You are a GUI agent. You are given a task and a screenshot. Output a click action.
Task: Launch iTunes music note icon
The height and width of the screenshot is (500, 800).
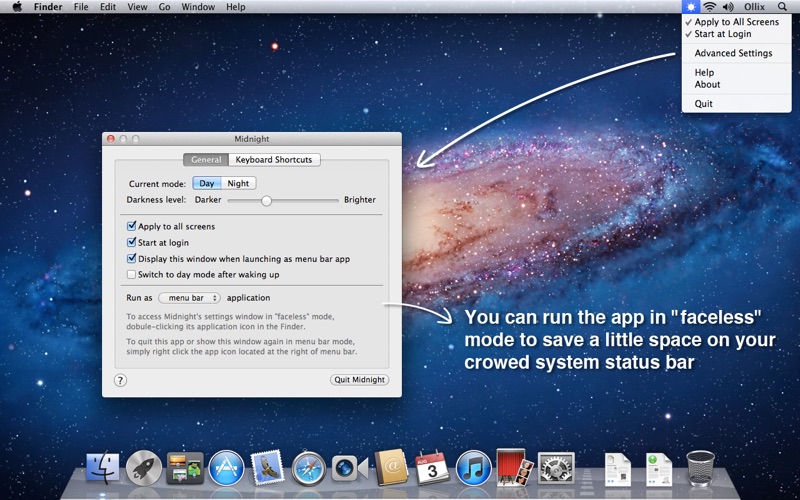[x=473, y=468]
